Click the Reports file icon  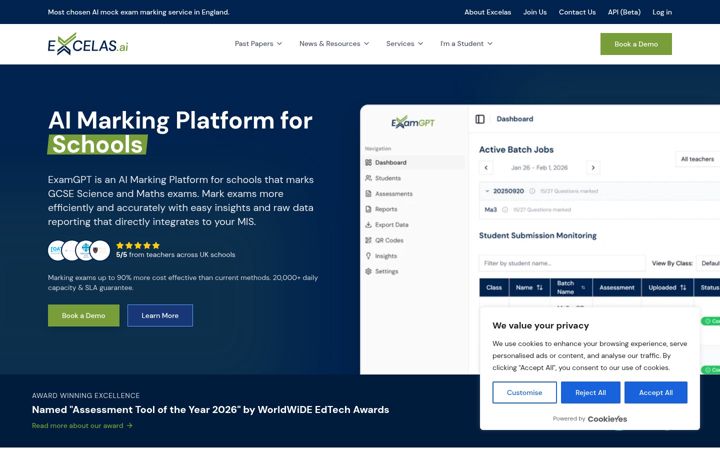tap(368, 209)
